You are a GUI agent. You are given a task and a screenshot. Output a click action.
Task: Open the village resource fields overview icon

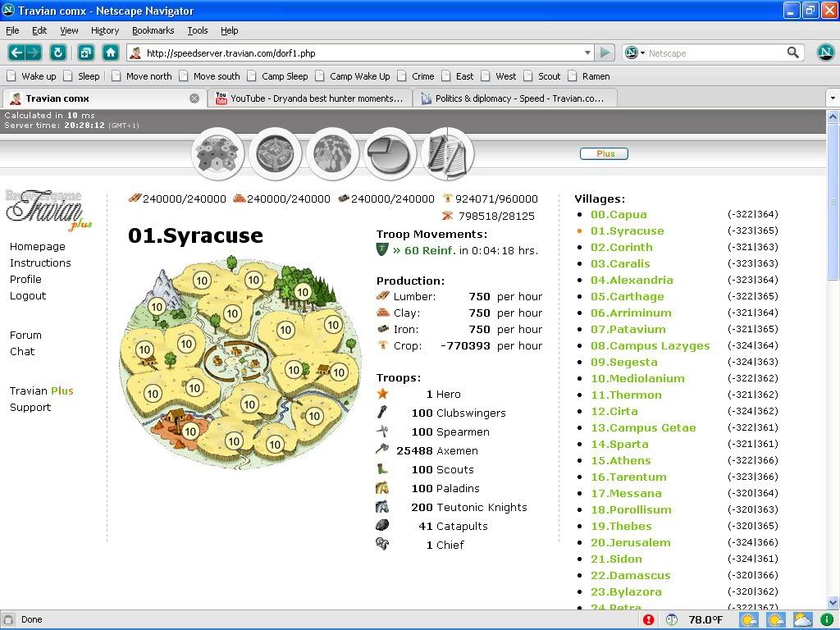[x=217, y=154]
